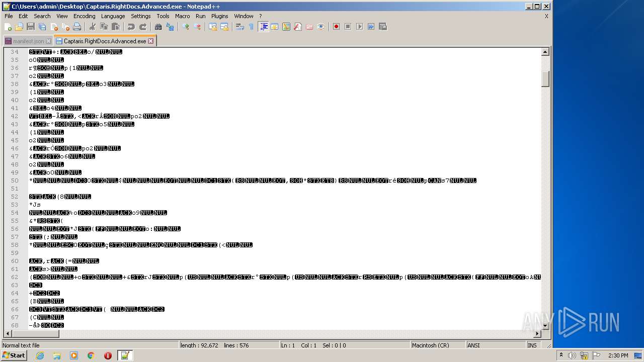The width and height of the screenshot is (644, 362).
Task: Expand hidden system tray icons
Action: [561, 355]
